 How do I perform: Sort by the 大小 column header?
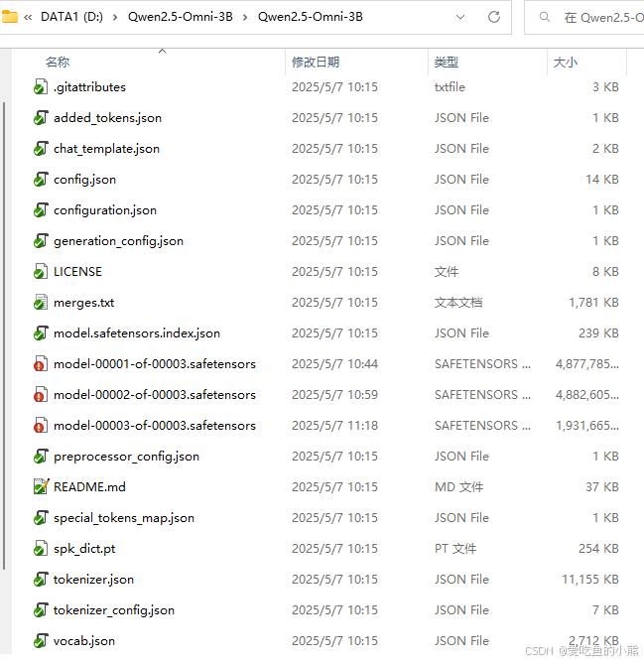[x=566, y=63]
